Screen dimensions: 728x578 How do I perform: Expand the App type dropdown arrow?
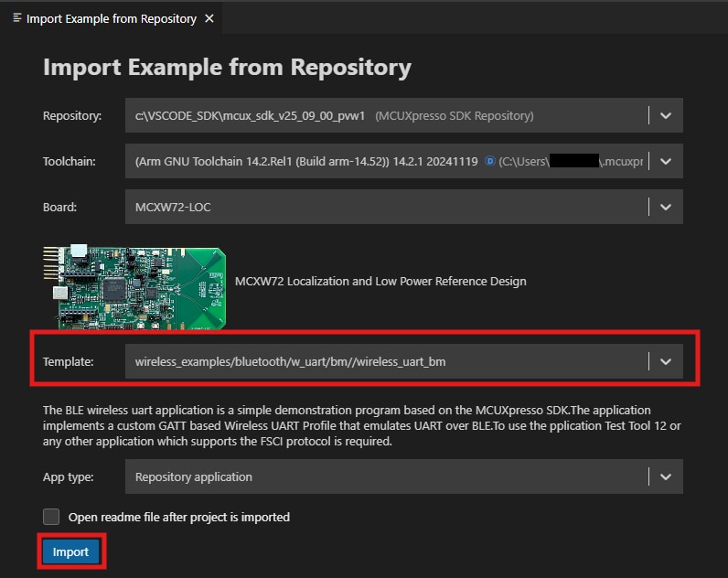[x=666, y=476]
